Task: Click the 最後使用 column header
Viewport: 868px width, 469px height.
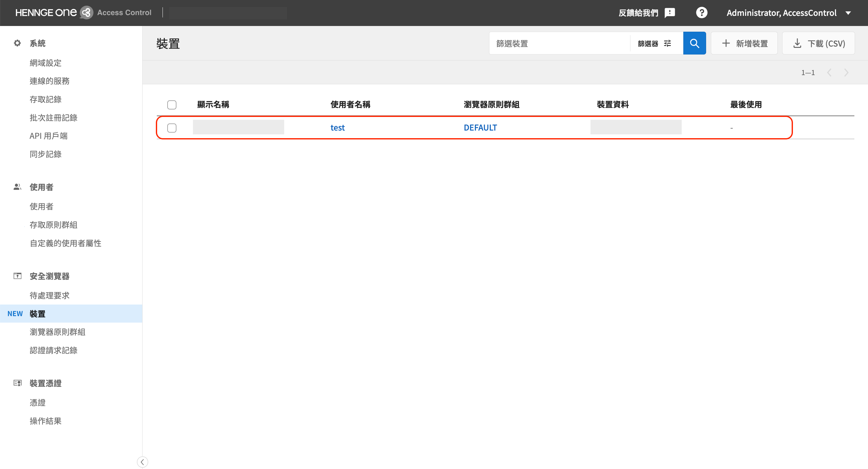Action: [x=746, y=105]
